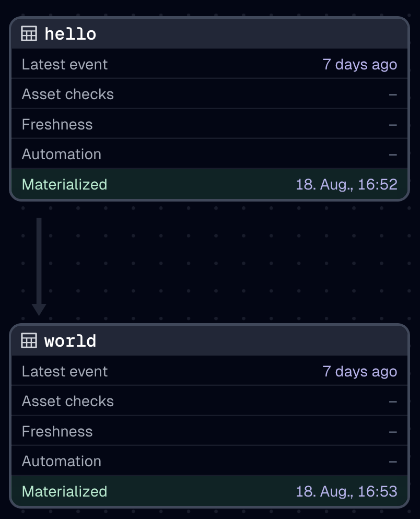The height and width of the screenshot is (519, 420).
Task: Click the table icon on the world asset
Action: pyautogui.click(x=29, y=341)
